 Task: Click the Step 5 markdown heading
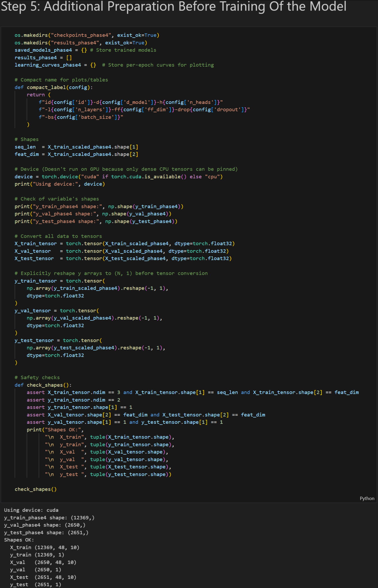tap(174, 7)
